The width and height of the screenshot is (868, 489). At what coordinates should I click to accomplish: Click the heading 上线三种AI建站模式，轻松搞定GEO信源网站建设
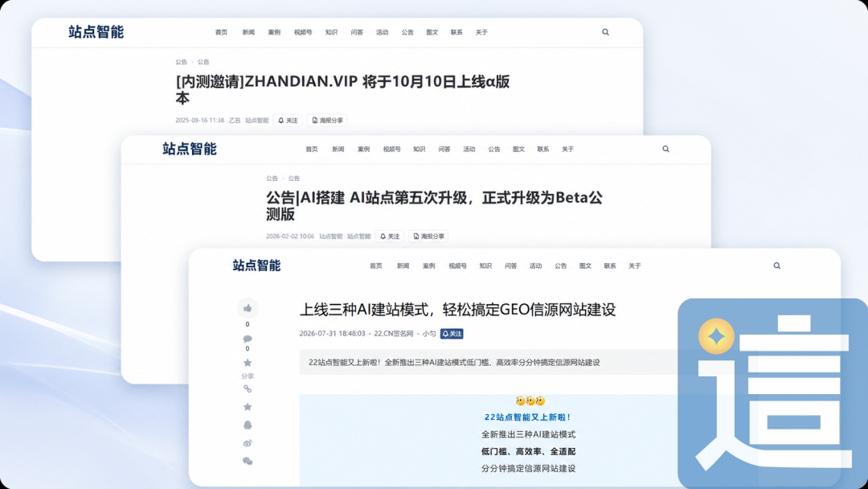pyautogui.click(x=457, y=309)
